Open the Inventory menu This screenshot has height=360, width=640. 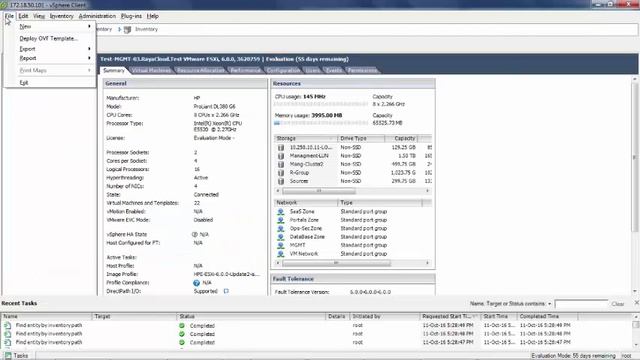coord(62,16)
